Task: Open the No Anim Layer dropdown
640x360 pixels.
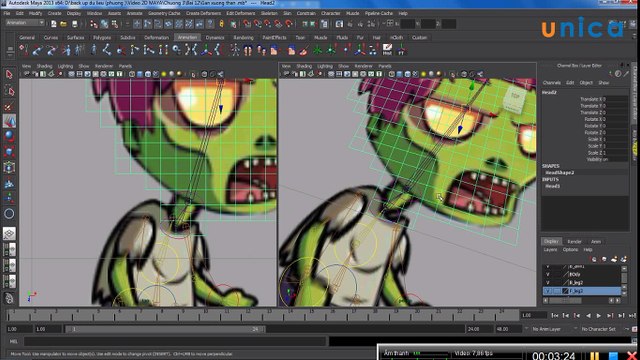Action: (547, 329)
